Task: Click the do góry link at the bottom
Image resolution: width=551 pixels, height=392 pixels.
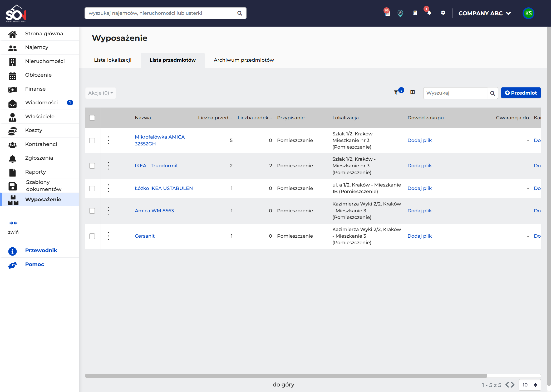Action: pos(283,385)
